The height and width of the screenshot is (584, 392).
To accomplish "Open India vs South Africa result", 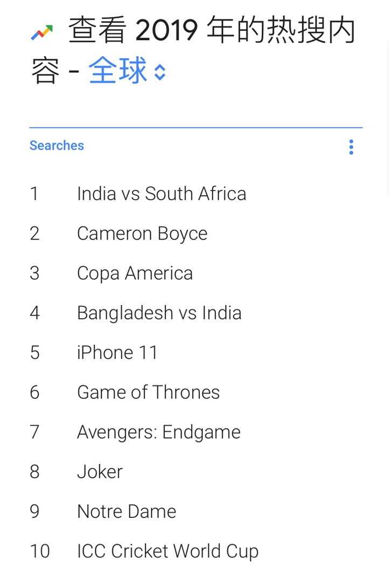I will point(162,194).
